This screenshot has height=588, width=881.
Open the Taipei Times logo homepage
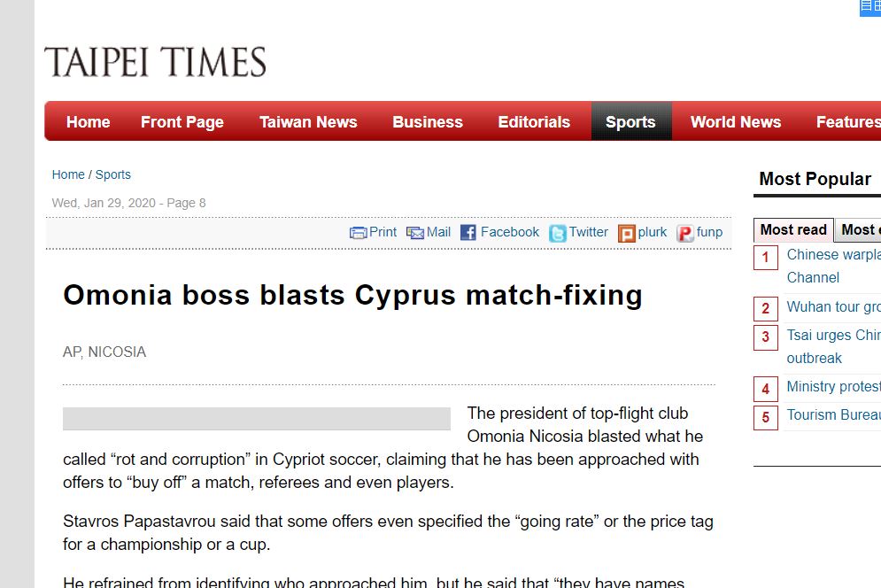[x=155, y=62]
